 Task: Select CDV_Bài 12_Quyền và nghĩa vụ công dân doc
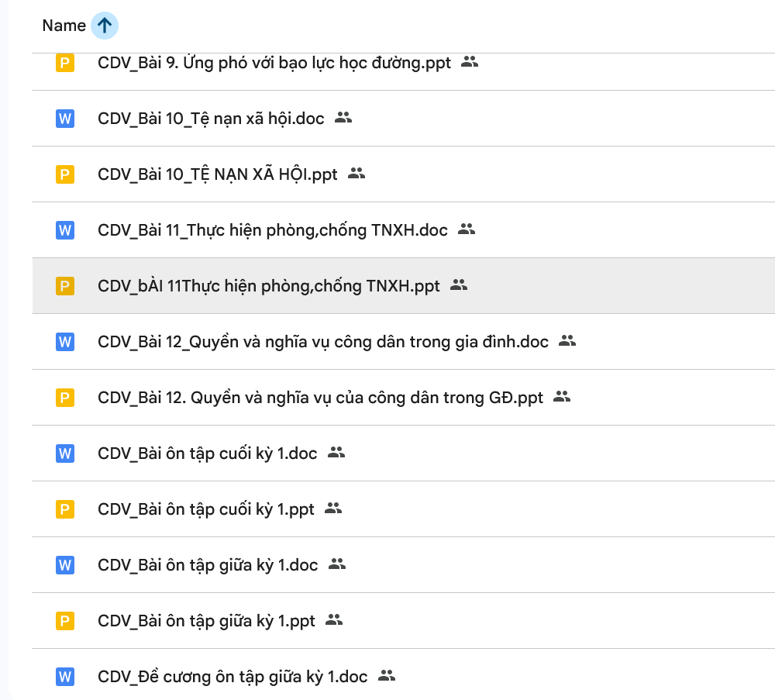coord(322,342)
